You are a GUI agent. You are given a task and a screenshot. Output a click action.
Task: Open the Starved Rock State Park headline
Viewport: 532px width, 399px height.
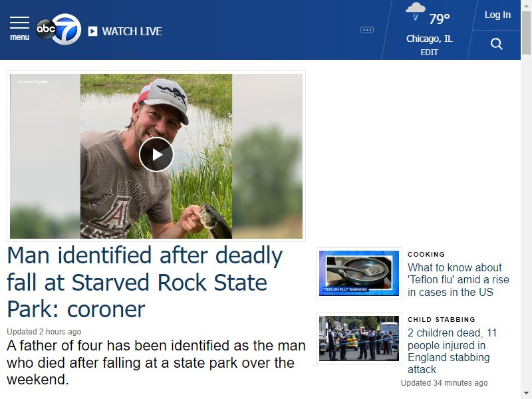(145, 282)
